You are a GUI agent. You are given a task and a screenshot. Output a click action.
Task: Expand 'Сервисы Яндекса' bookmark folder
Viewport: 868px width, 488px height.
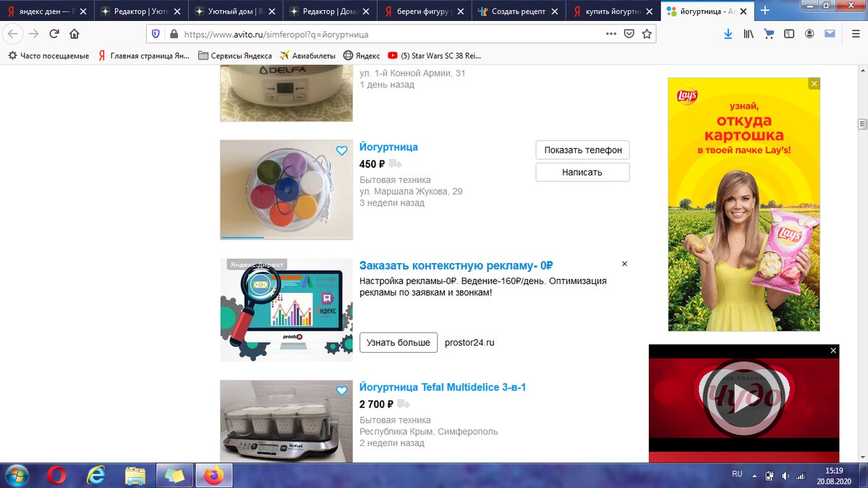[235, 56]
